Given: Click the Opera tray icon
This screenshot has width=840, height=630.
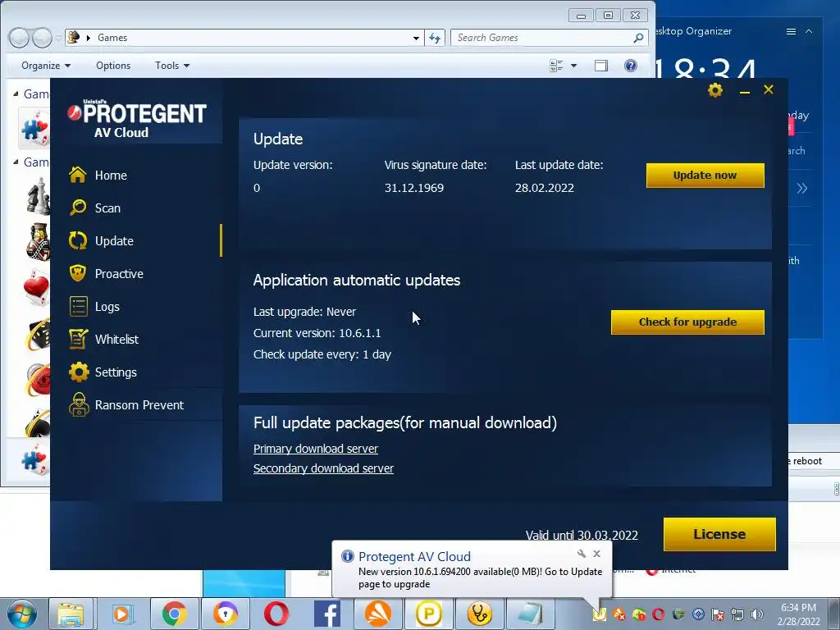Looking at the screenshot, I should pos(659,614).
